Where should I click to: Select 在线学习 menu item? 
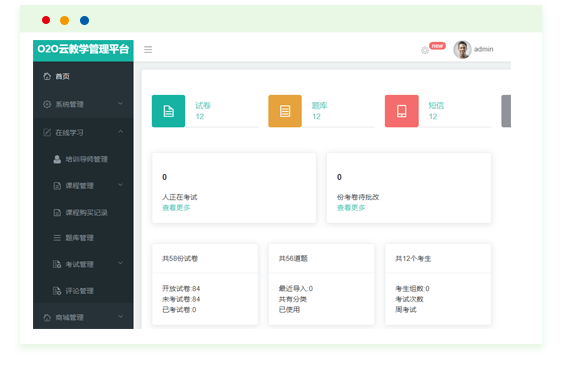(69, 133)
